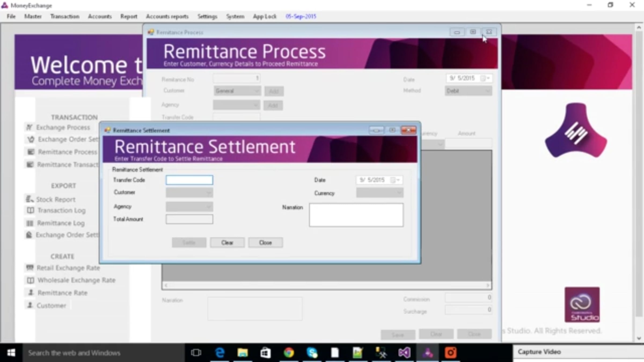This screenshot has height=362, width=644.
Task: Click the Wholesale Exchange Rate icon
Action: 30,280
